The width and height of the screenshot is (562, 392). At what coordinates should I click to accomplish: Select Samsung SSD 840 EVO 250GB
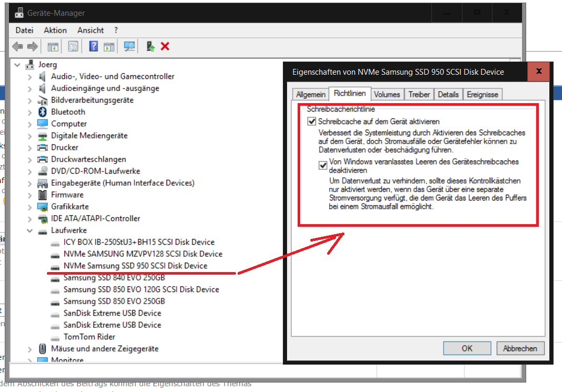tap(114, 277)
